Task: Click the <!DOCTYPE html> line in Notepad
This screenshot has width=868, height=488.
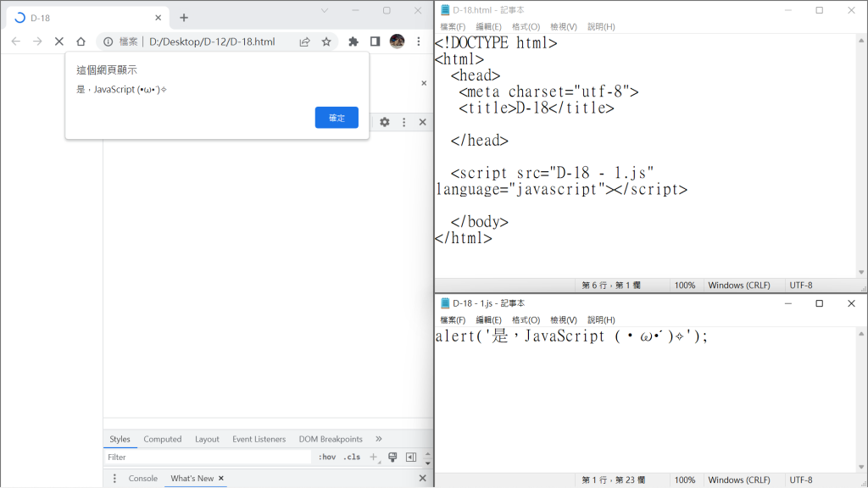Action: (x=496, y=42)
